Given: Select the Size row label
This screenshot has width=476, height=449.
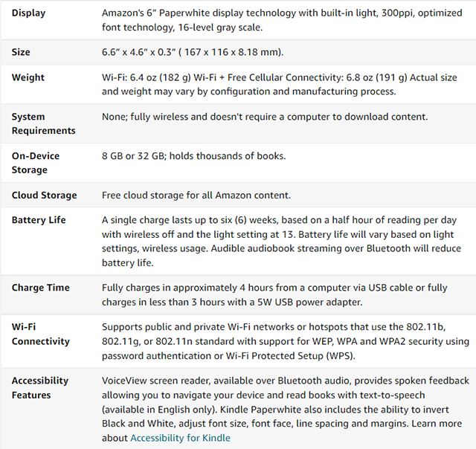Looking at the screenshot, I should click(x=21, y=52).
